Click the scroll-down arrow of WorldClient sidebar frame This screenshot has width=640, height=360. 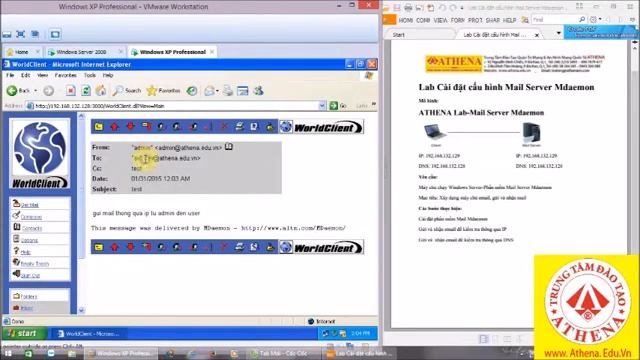pyautogui.click(x=81, y=311)
